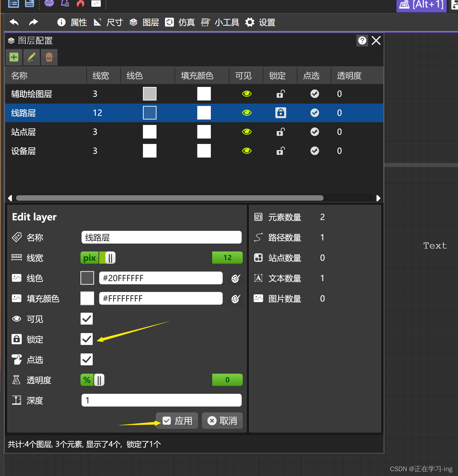Uncheck the 点选 checkbox in Edit layer

pyautogui.click(x=87, y=360)
